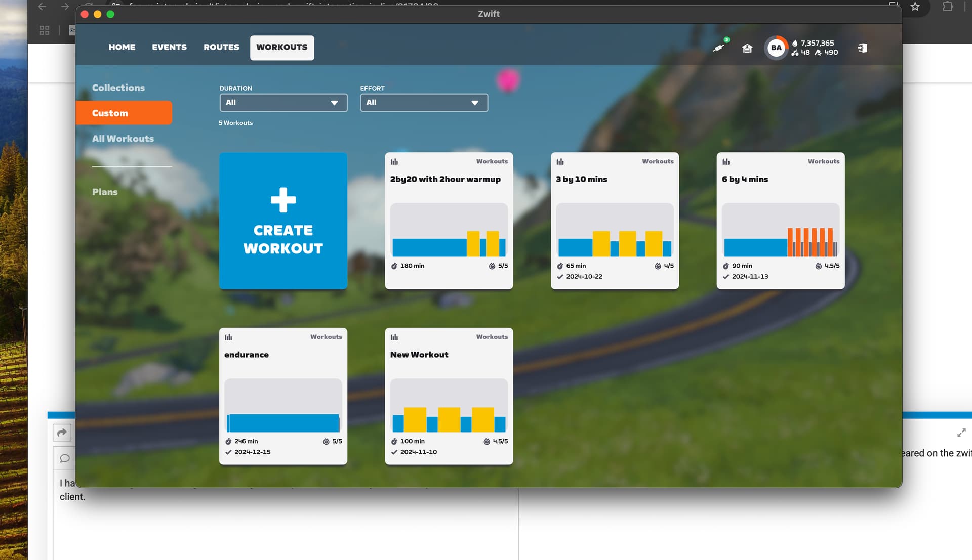972x560 pixels.
Task: Open the Routes tab
Action: [221, 48]
